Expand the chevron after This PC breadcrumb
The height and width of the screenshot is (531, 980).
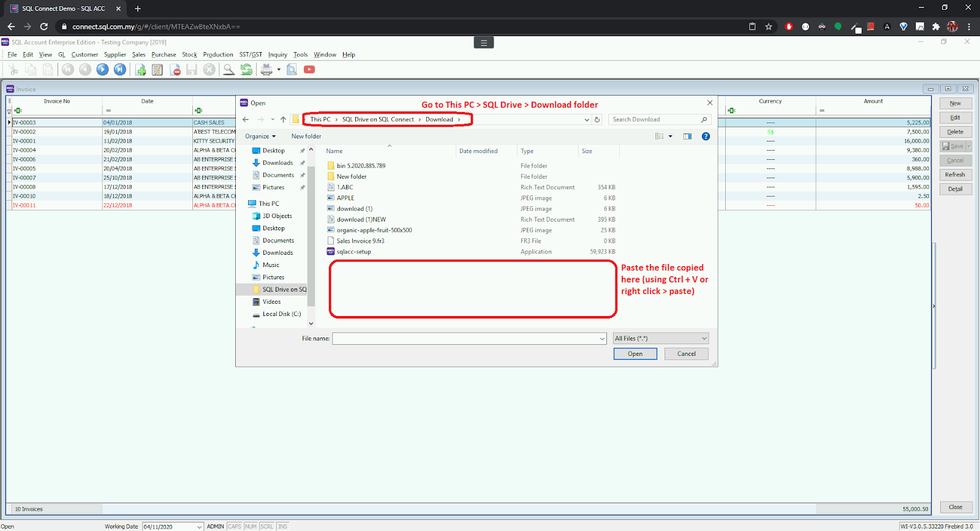(336, 119)
